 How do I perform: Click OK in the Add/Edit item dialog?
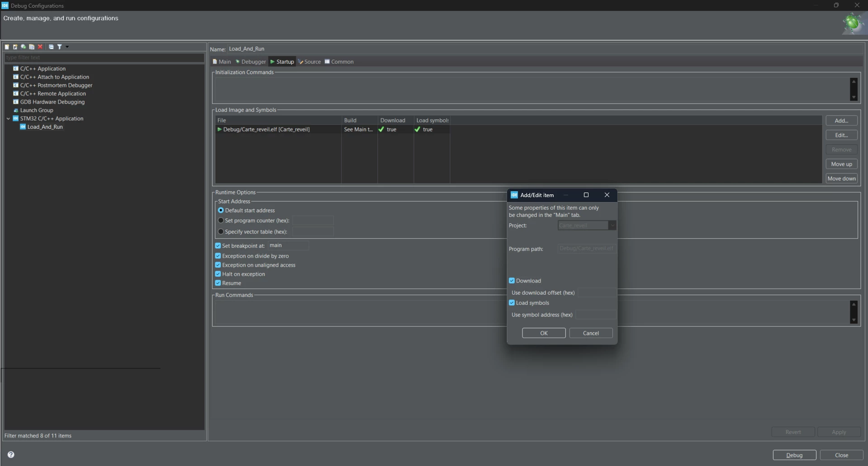(x=544, y=333)
